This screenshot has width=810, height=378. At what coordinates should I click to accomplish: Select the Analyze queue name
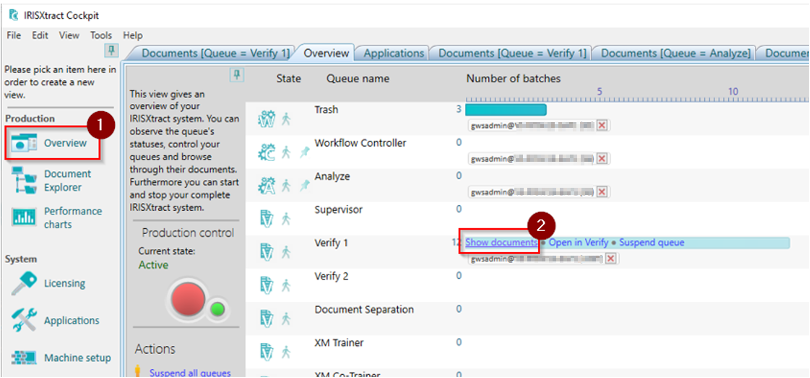point(332,176)
